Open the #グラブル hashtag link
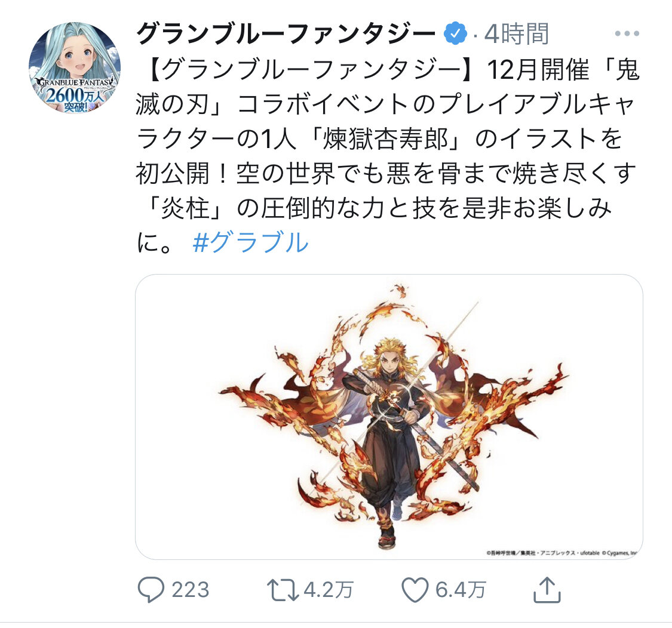The image size is (672, 628). point(250,242)
